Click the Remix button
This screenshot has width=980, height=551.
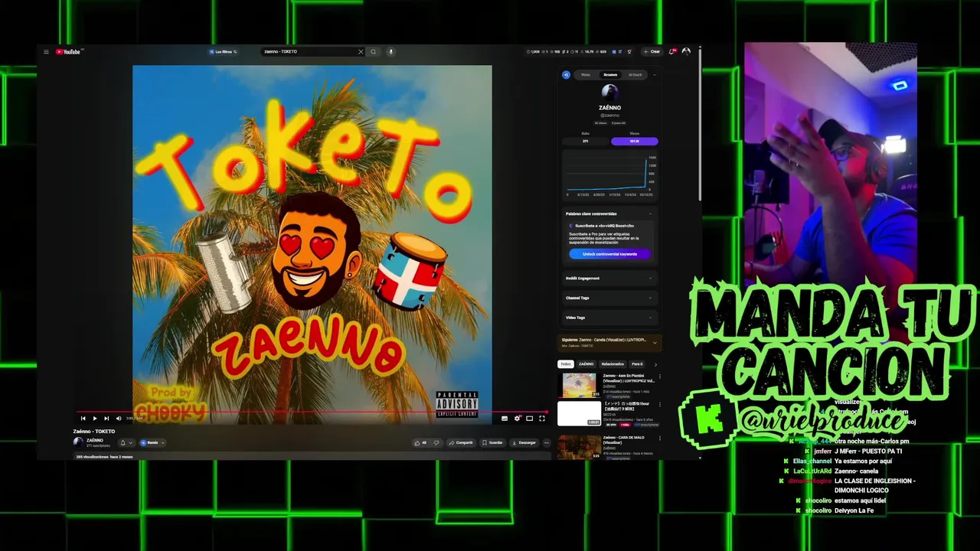(152, 442)
